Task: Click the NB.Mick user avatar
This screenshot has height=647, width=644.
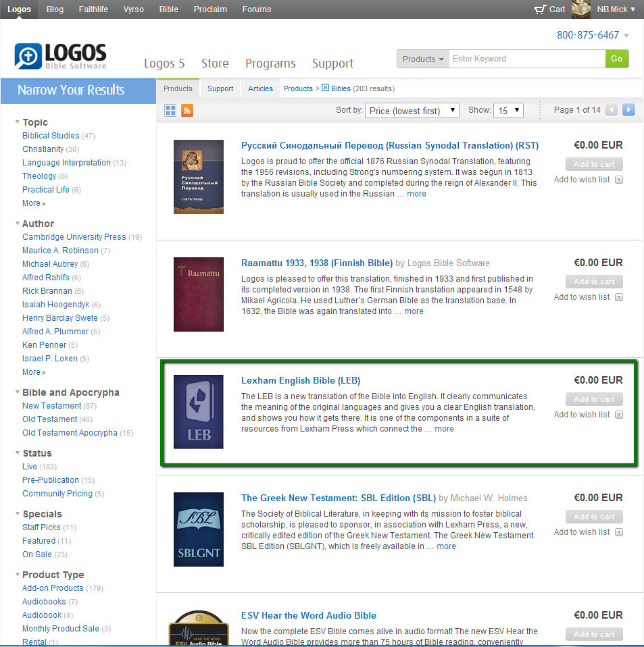Action: [x=581, y=9]
